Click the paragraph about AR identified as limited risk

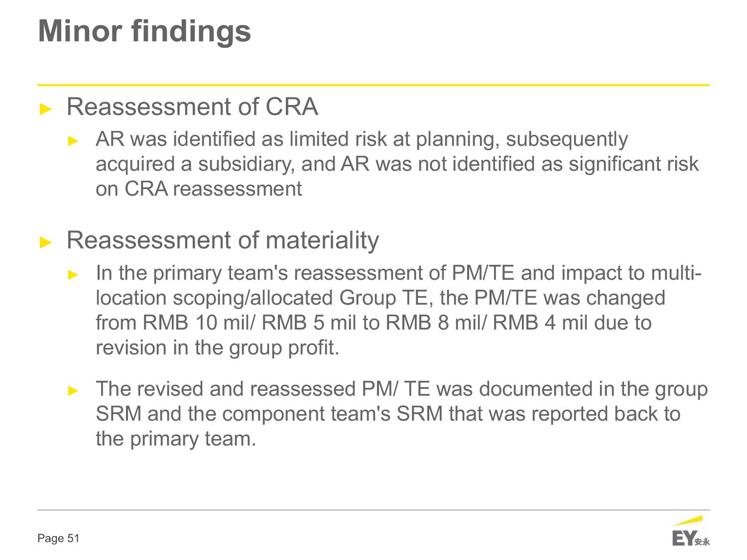coord(397,164)
